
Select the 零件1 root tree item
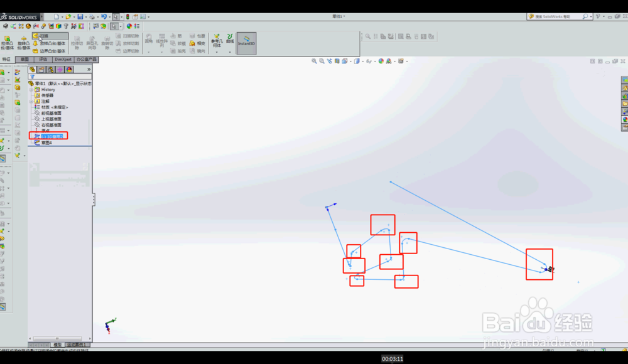(60, 83)
